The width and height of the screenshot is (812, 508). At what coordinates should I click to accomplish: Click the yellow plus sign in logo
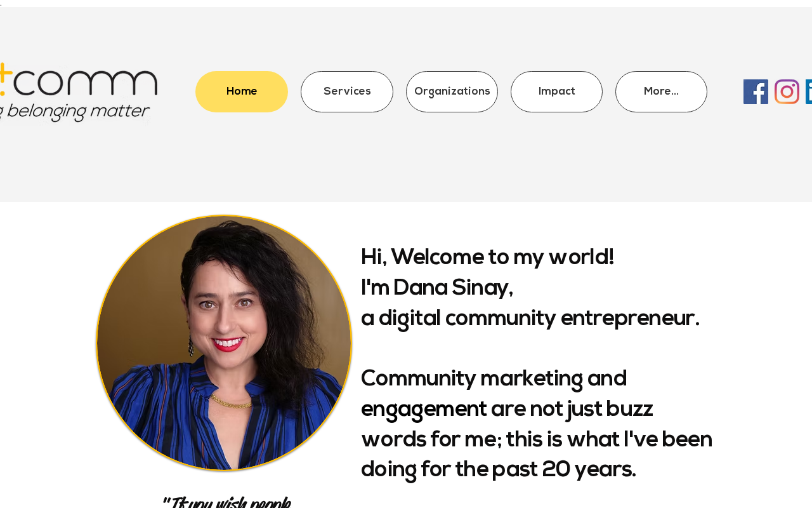tap(5, 79)
